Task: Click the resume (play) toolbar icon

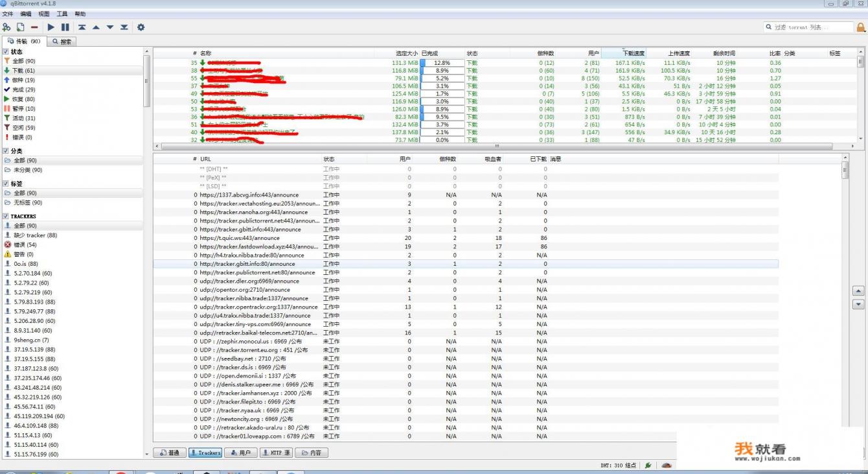Action: click(51, 27)
